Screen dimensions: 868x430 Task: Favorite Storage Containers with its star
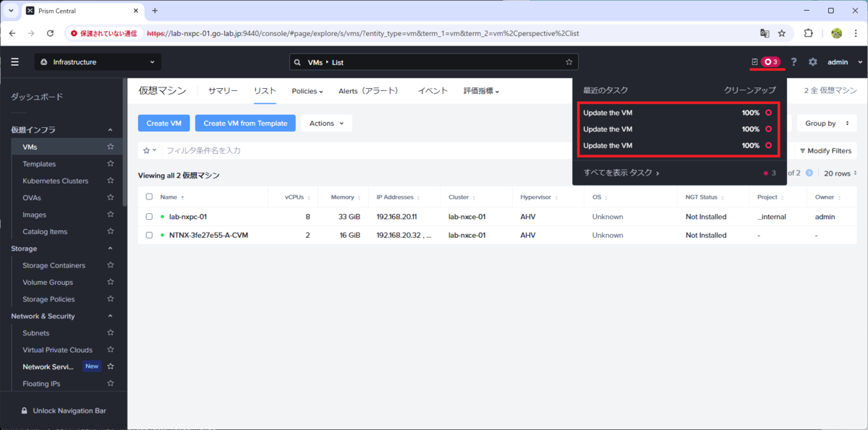111,265
